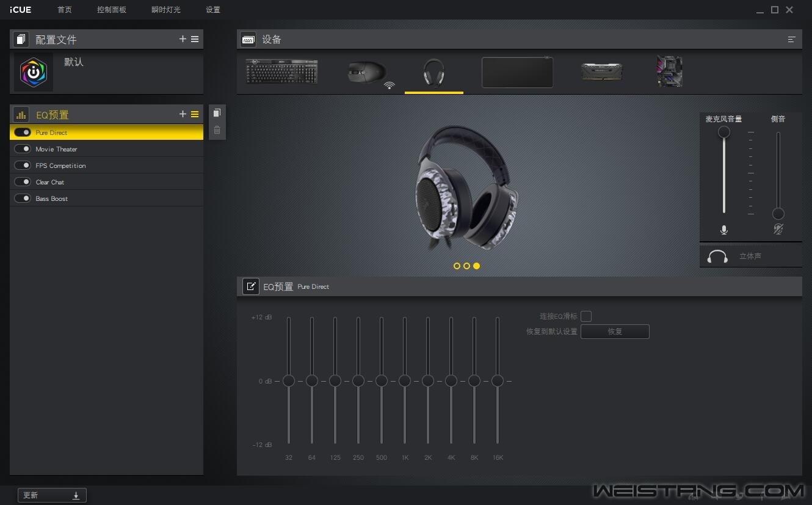Toggle the FPS Competition preset switch
The height and width of the screenshot is (505, 812).
[x=23, y=165]
